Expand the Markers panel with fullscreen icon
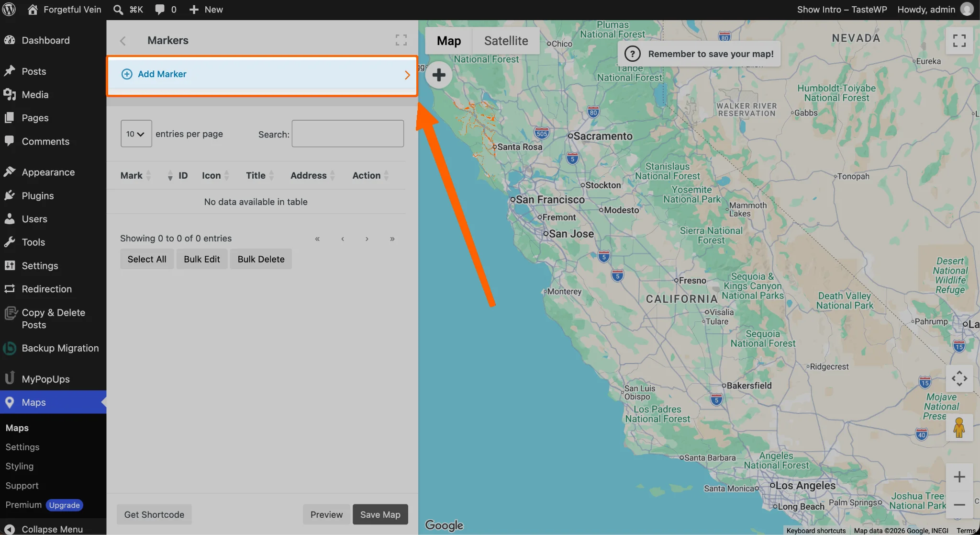Image resolution: width=980 pixels, height=535 pixels. coord(401,40)
